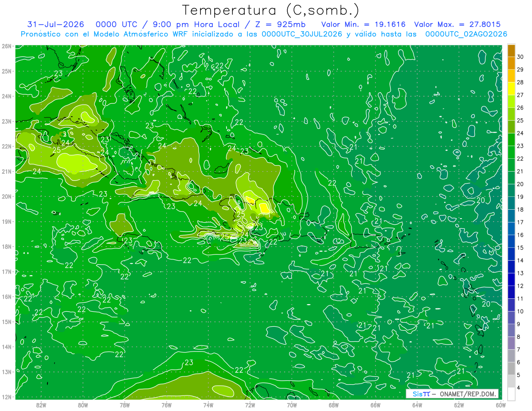Click the "12N" latitude axis label
Image resolution: width=532 pixels, height=411 pixels.
7,397
